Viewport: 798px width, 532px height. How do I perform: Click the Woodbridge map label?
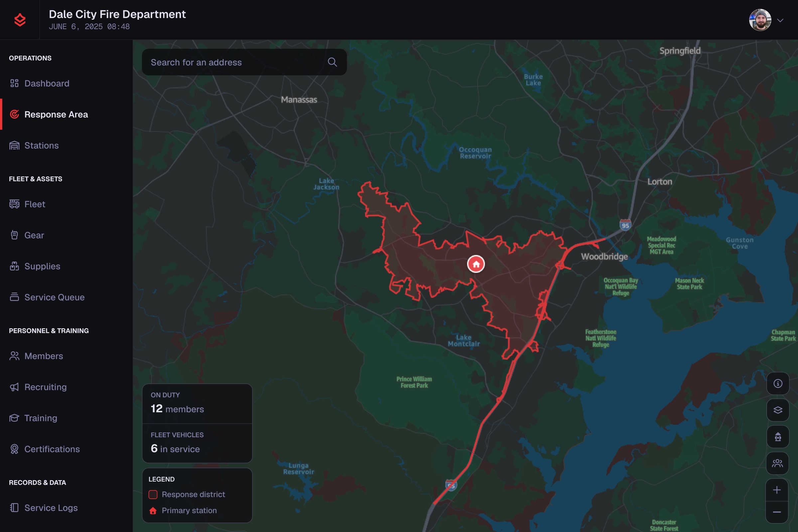[604, 256]
